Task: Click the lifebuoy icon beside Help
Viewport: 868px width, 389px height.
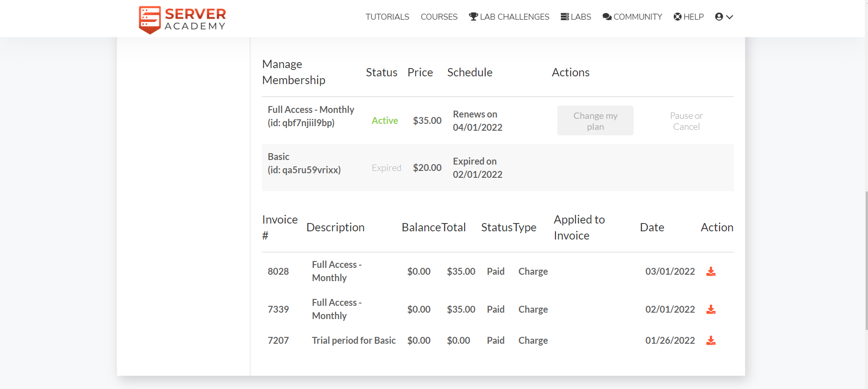Action: (x=677, y=16)
